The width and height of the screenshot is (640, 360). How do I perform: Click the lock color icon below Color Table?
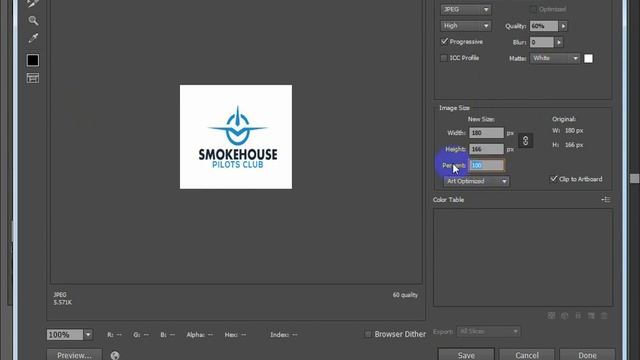pos(578,316)
